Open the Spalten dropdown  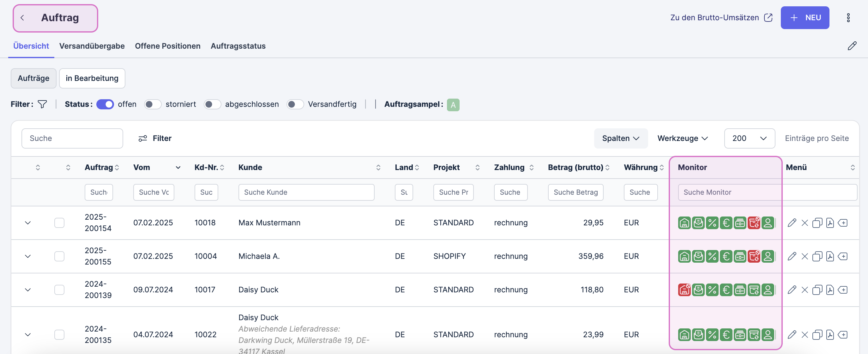[620, 138]
